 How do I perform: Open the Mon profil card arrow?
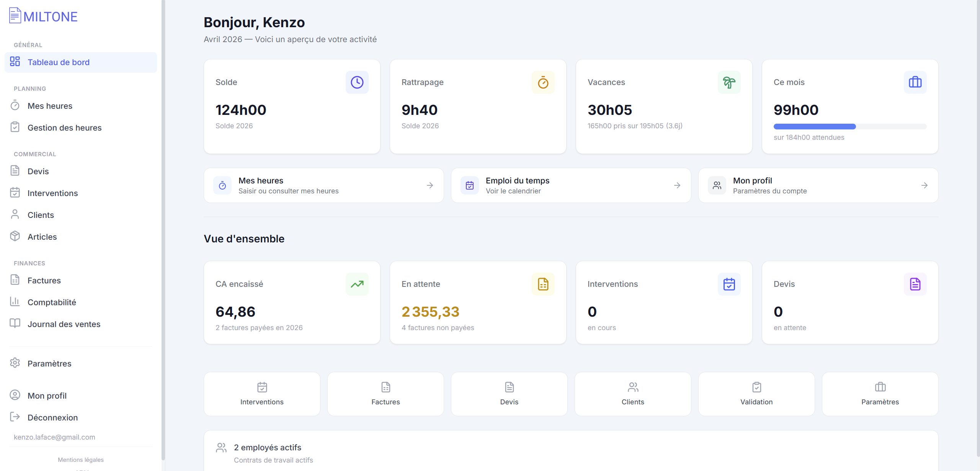pos(924,185)
